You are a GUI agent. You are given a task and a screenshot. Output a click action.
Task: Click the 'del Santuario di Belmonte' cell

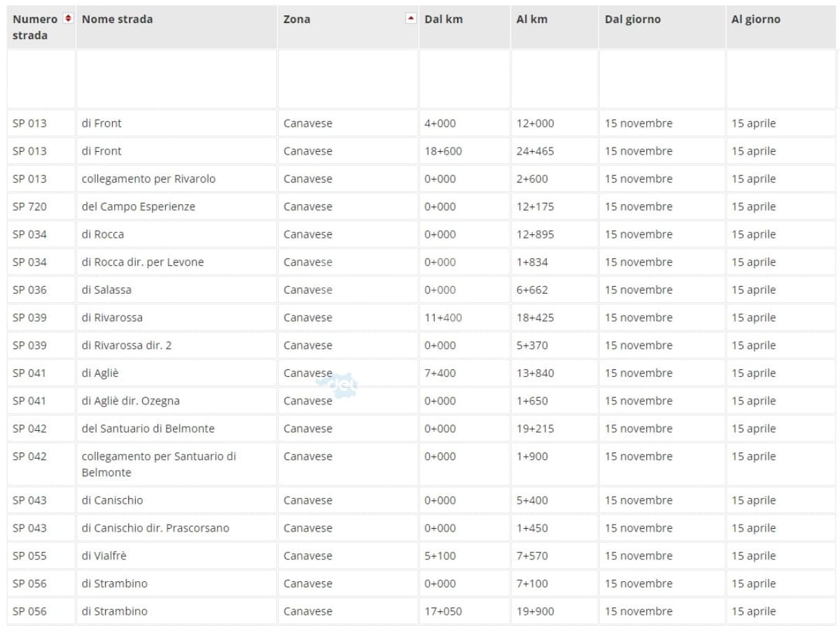point(148,429)
